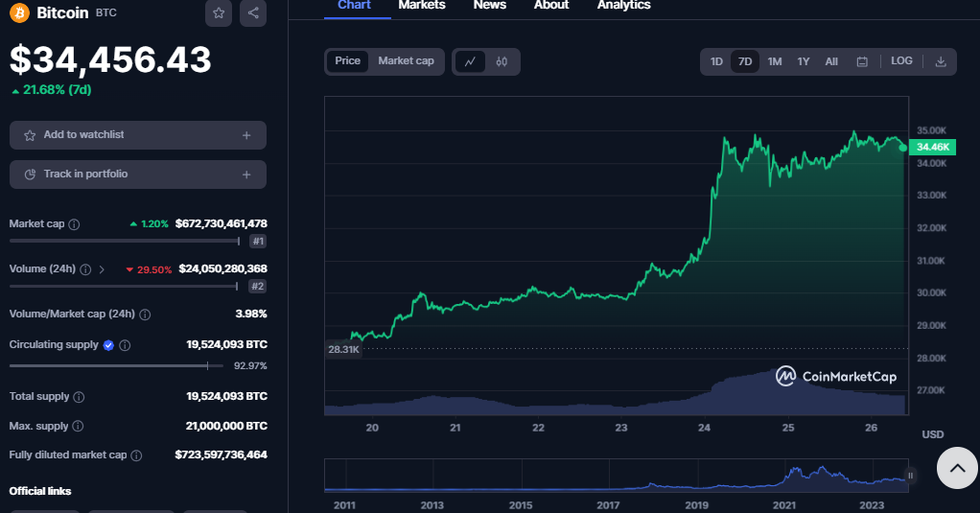Click the #2 volume rank badge

(258, 286)
